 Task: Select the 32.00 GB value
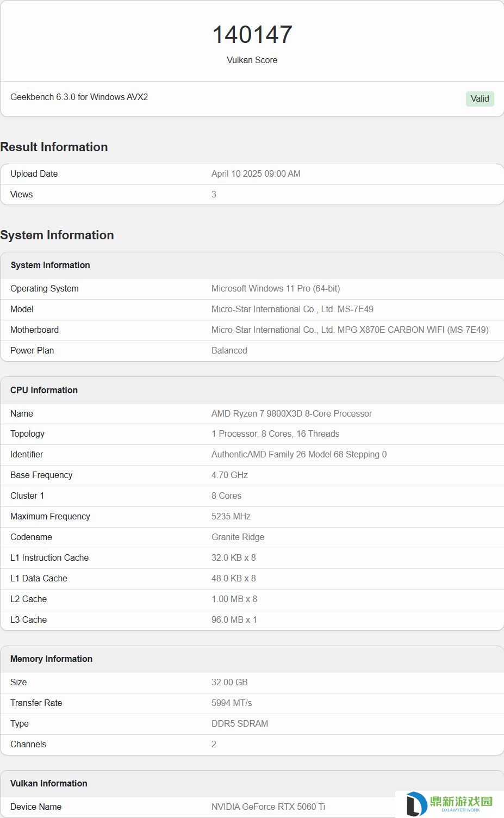[229, 682]
